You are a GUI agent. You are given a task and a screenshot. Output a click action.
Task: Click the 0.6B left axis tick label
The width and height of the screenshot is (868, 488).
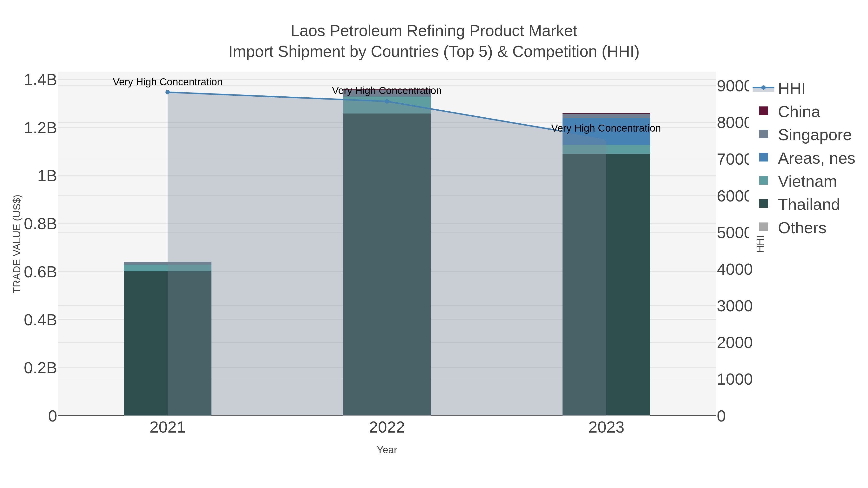40,272
